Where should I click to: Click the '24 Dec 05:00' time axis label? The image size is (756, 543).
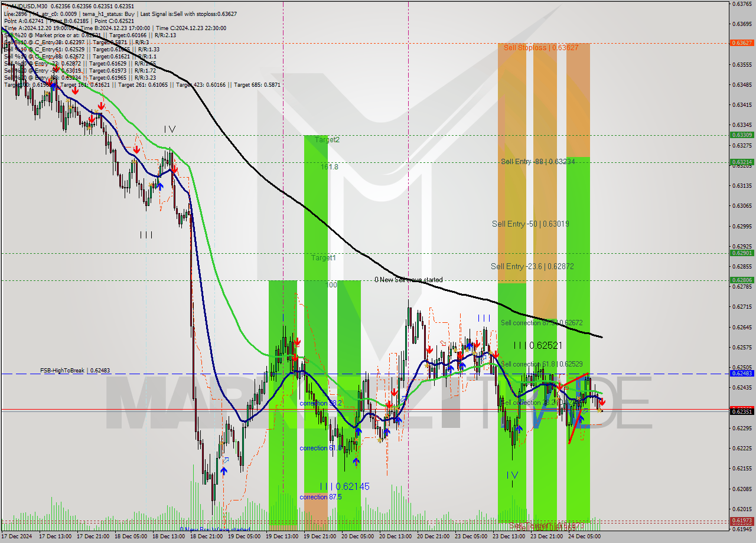click(x=585, y=537)
